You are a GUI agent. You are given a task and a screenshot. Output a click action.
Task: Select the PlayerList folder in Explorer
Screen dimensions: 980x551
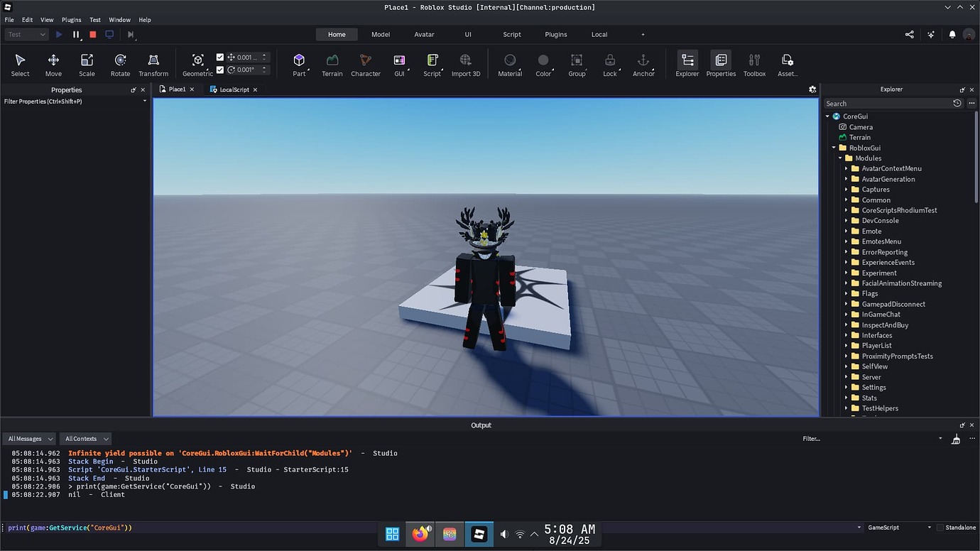876,346
